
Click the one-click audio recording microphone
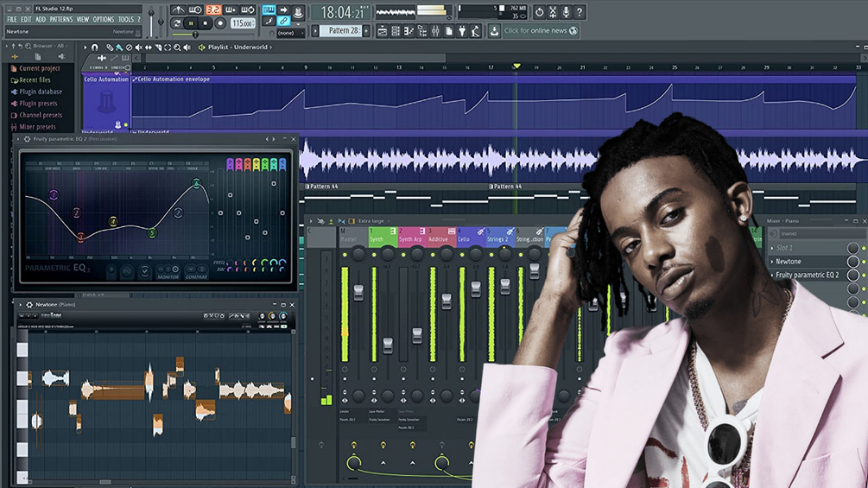click(566, 11)
